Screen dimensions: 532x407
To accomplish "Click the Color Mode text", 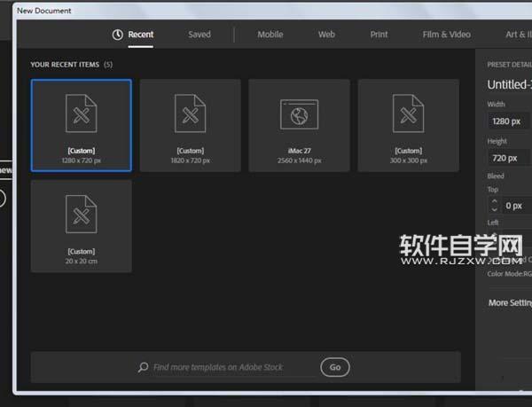I will pos(509,274).
